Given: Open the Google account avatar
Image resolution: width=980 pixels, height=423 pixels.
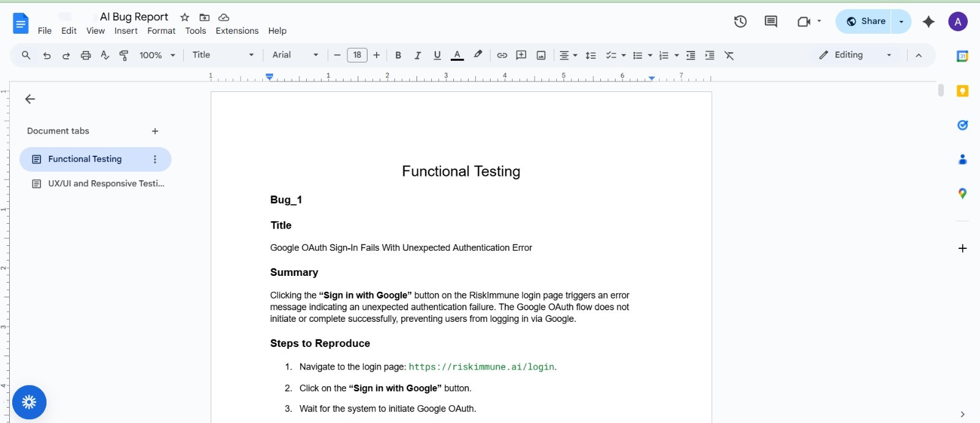Looking at the screenshot, I should [958, 21].
